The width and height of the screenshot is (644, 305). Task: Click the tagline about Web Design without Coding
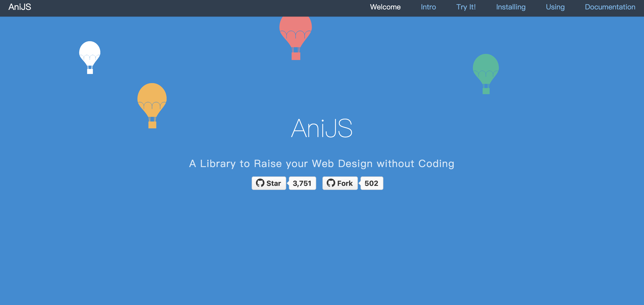point(322,164)
